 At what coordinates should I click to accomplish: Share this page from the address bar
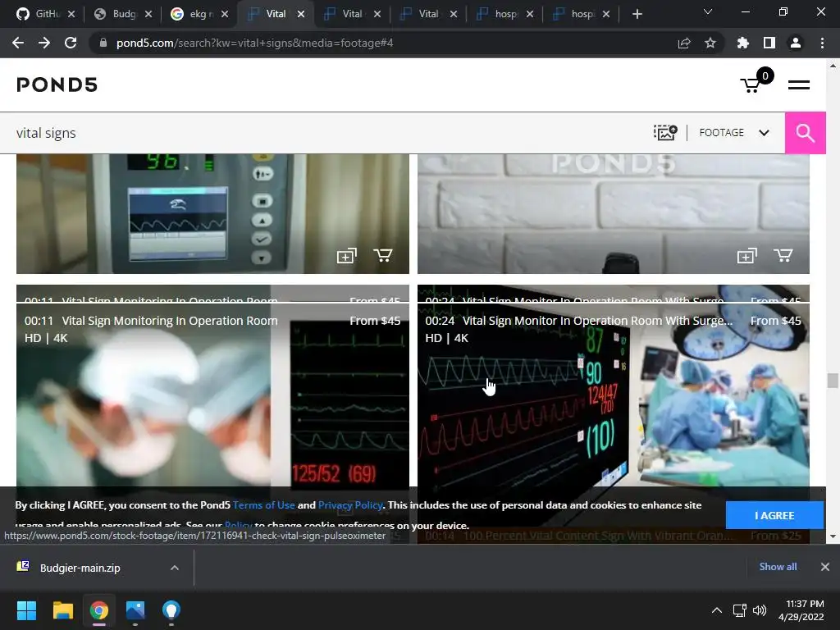point(684,43)
